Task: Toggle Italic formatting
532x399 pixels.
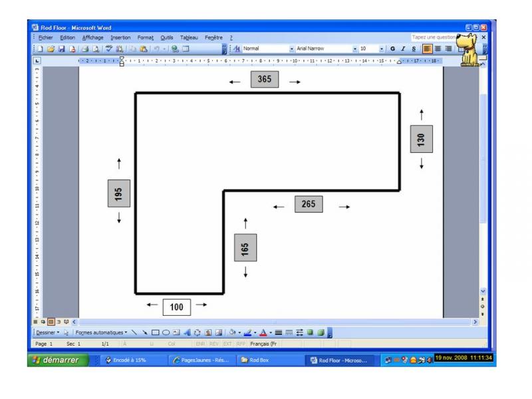Action: pos(404,49)
